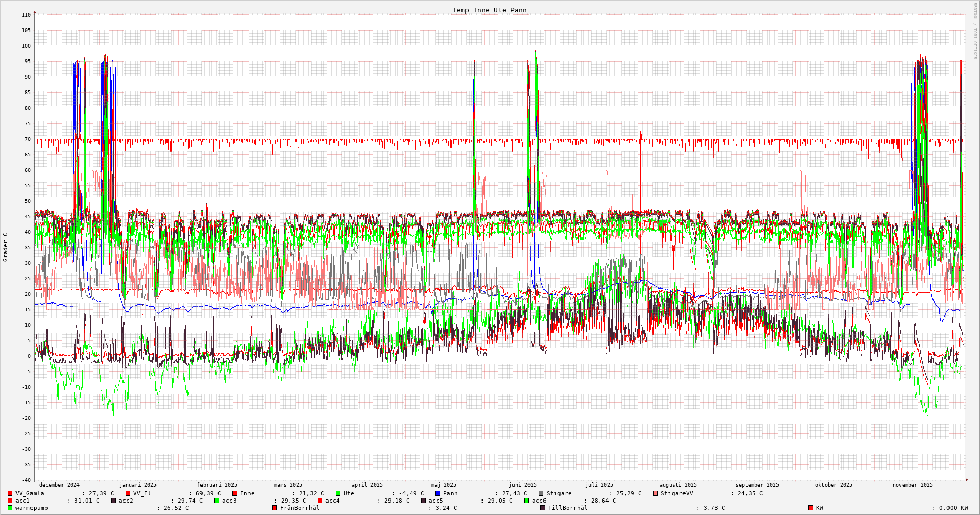
Task: Click the Grader C y-axis label
Action: [x=6, y=247]
